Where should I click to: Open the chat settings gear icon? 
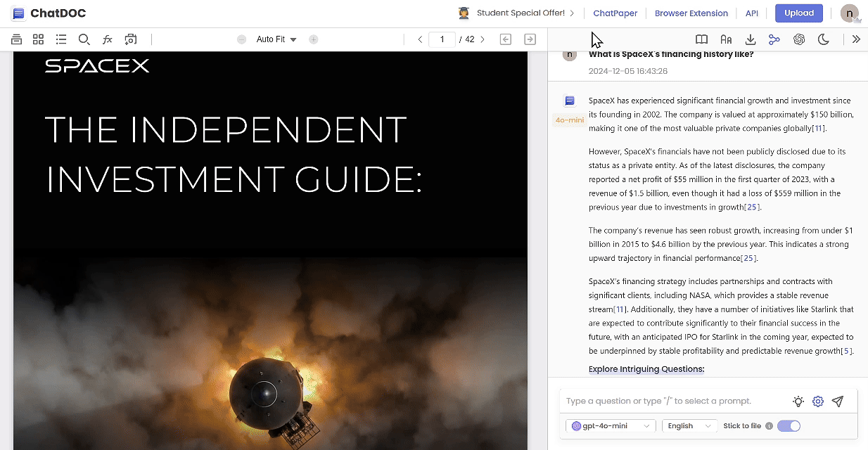coord(817,401)
